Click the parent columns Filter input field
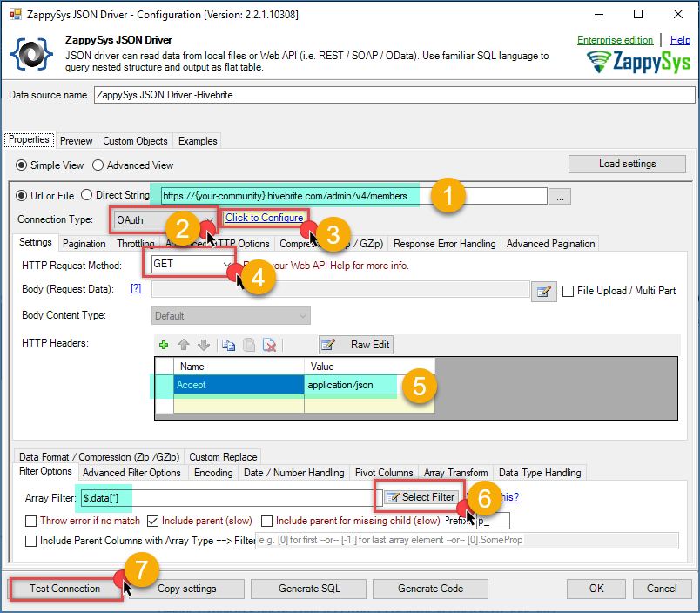The height and width of the screenshot is (613, 700). (467, 541)
